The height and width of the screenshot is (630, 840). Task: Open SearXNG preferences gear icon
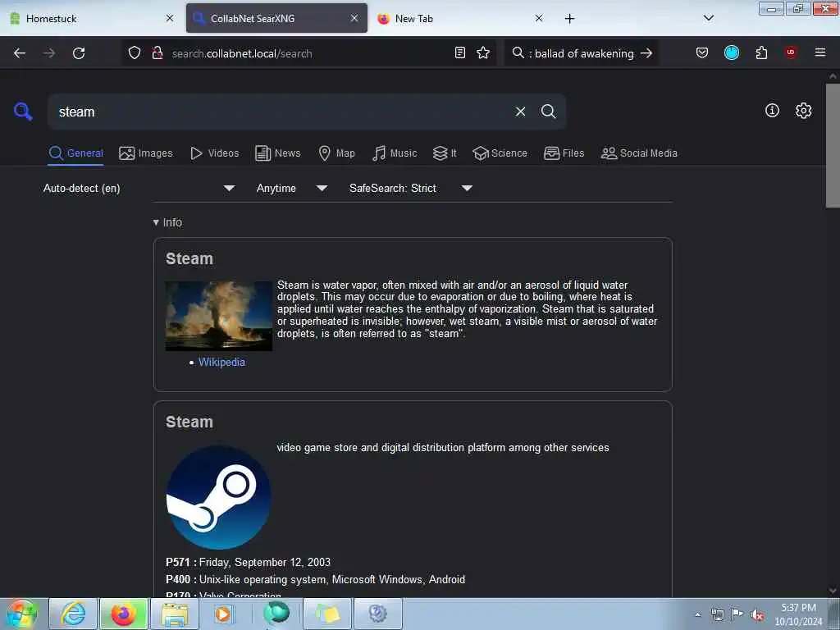(x=803, y=111)
